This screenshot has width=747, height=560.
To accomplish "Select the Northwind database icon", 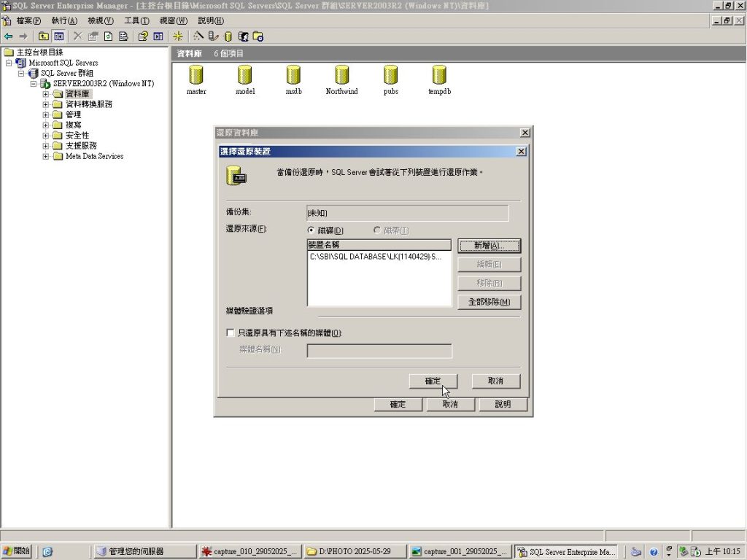I will pos(341,75).
